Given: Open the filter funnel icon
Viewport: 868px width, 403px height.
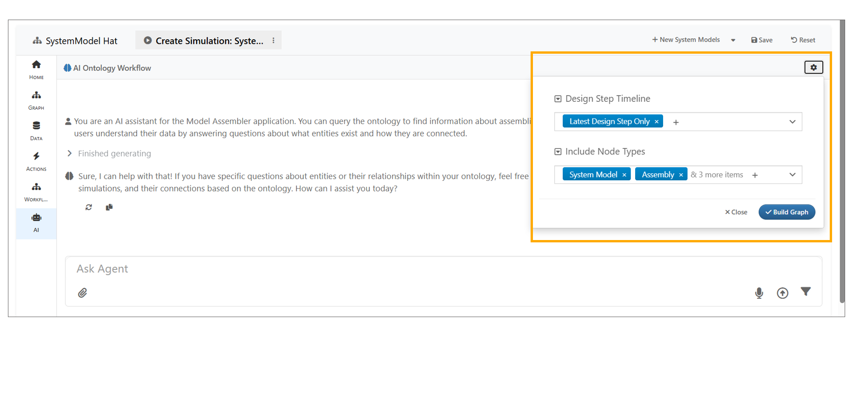Looking at the screenshot, I should (x=805, y=292).
